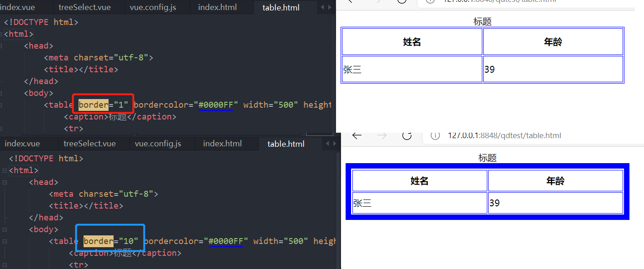Screen dimensions: 644x269
Task: Collapse the head section fold in the bottom editor
Action: click(4, 182)
